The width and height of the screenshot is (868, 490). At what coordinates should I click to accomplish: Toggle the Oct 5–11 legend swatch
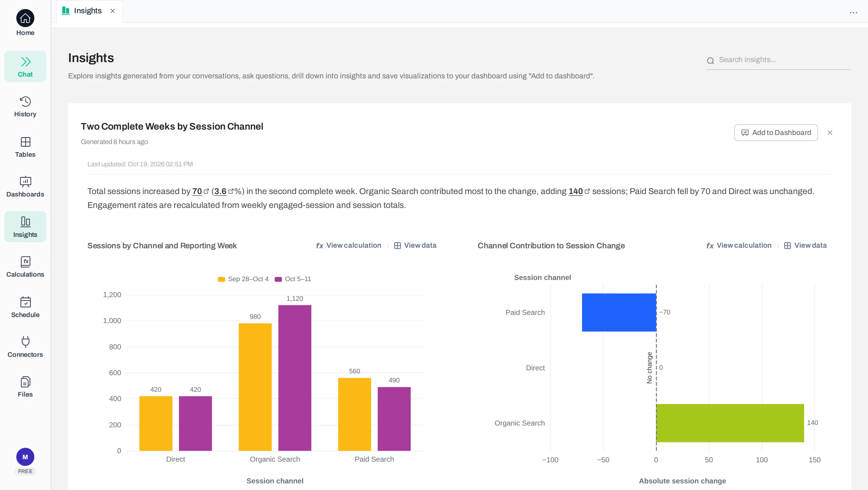coord(278,279)
